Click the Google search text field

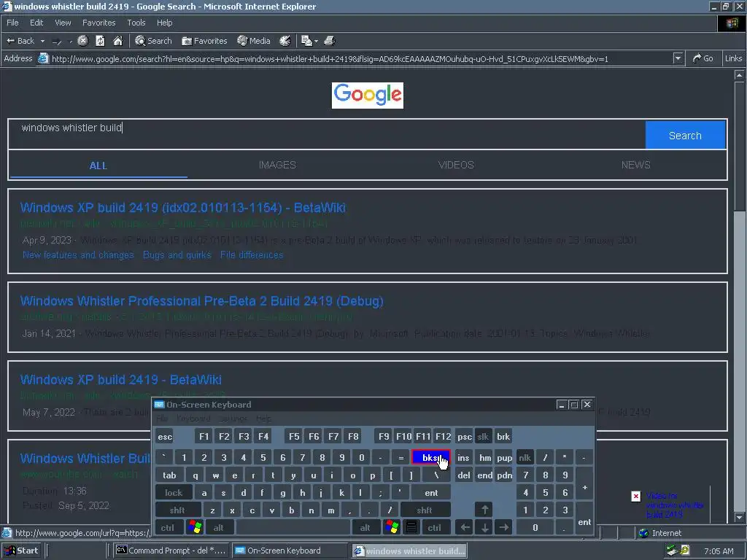(327, 134)
